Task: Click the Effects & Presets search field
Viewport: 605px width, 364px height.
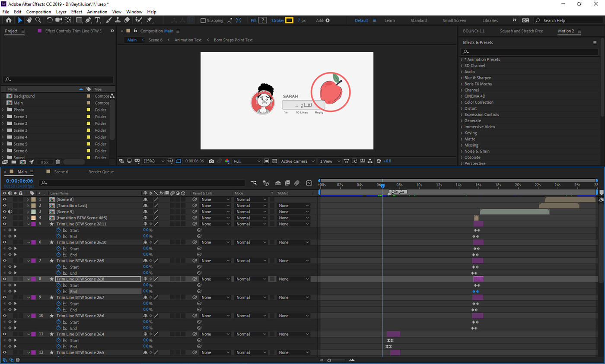Action: click(529, 51)
